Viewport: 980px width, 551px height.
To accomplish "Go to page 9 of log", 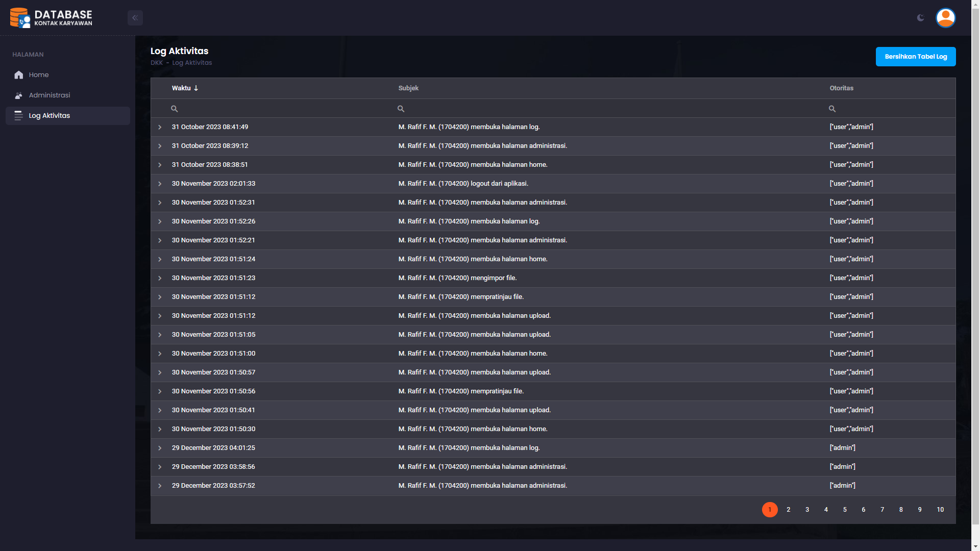I will (x=920, y=510).
